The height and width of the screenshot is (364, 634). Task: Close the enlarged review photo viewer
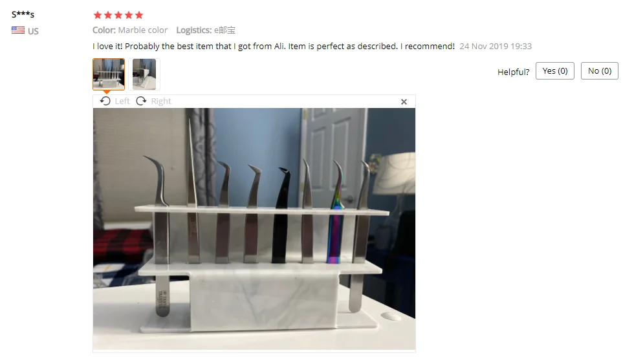(404, 102)
